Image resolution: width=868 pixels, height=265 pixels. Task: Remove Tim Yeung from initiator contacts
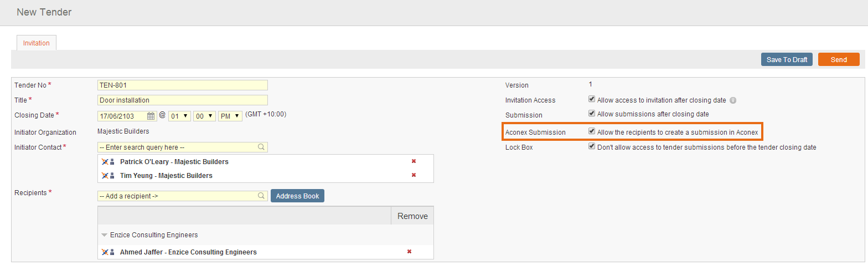coord(414,175)
